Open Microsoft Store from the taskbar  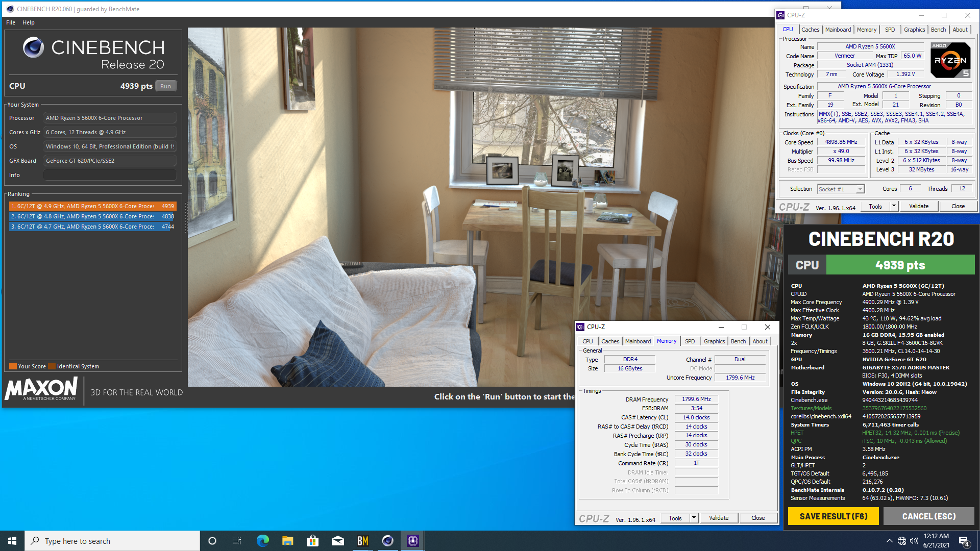tap(312, 541)
